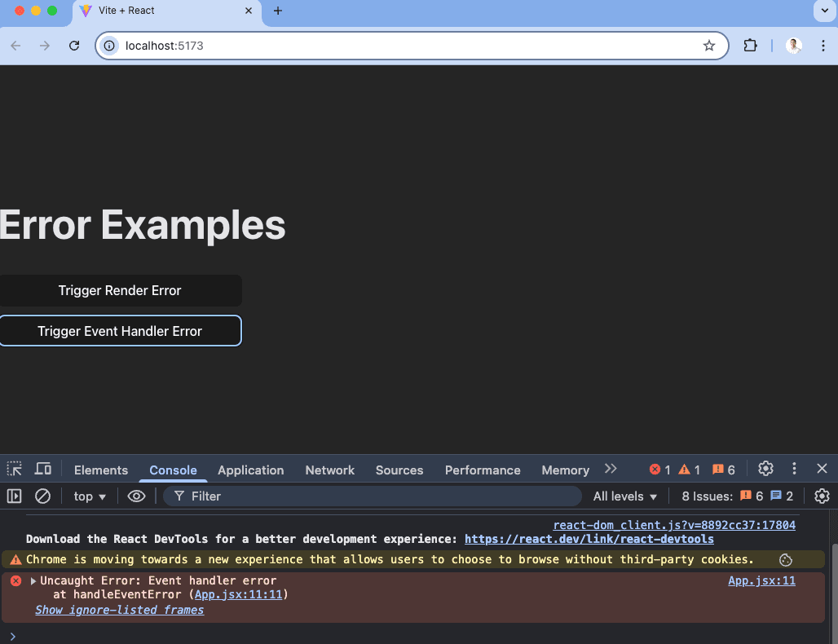Switch to the Application tab
838x644 pixels.
pyautogui.click(x=250, y=470)
